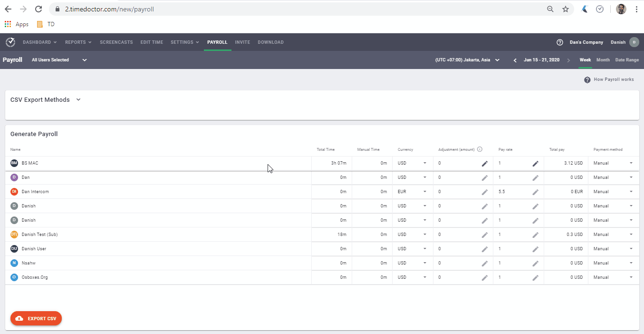Select the Date Range tab

click(626, 60)
